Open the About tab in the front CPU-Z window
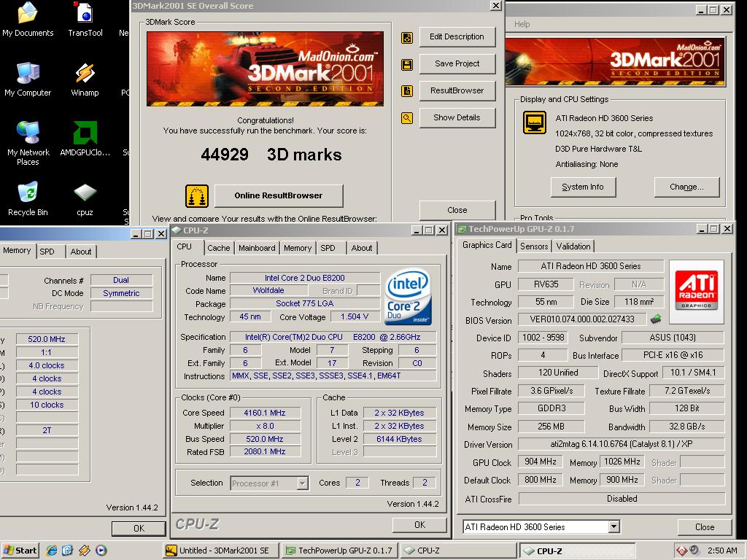The height and width of the screenshot is (560, 747). 362,248
